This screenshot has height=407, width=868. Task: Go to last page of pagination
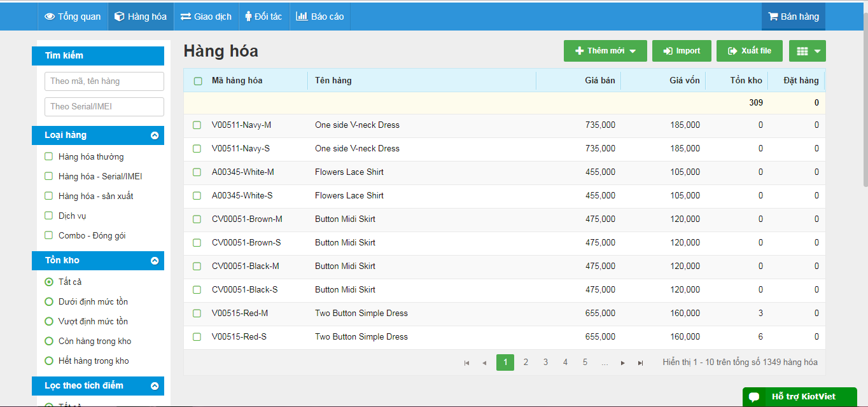(640, 362)
